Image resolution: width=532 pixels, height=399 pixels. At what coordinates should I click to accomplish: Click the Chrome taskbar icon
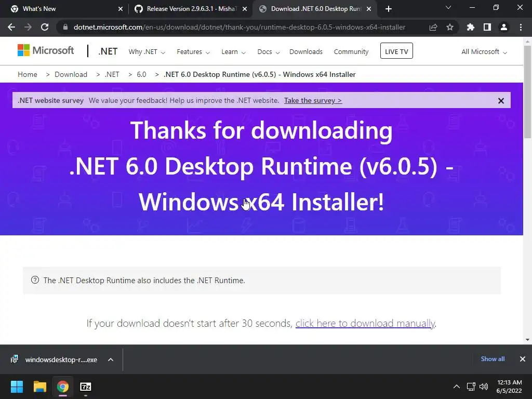point(63,387)
